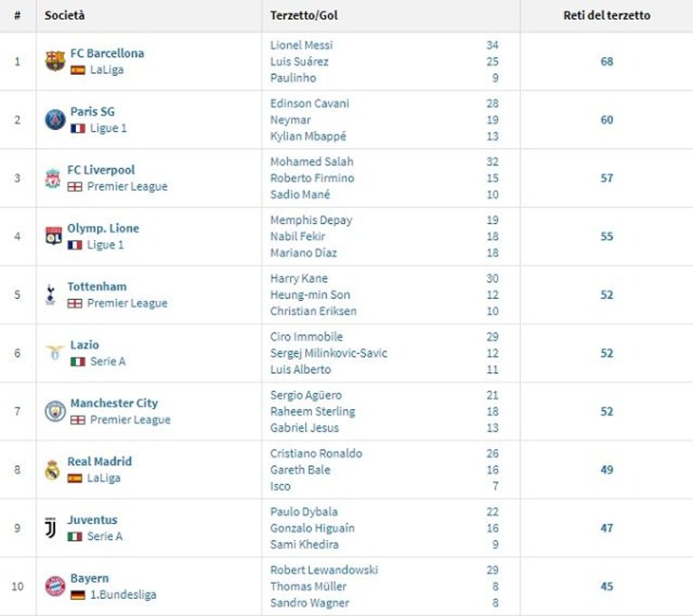Click the Società column header
The image size is (693, 616).
tap(64, 15)
